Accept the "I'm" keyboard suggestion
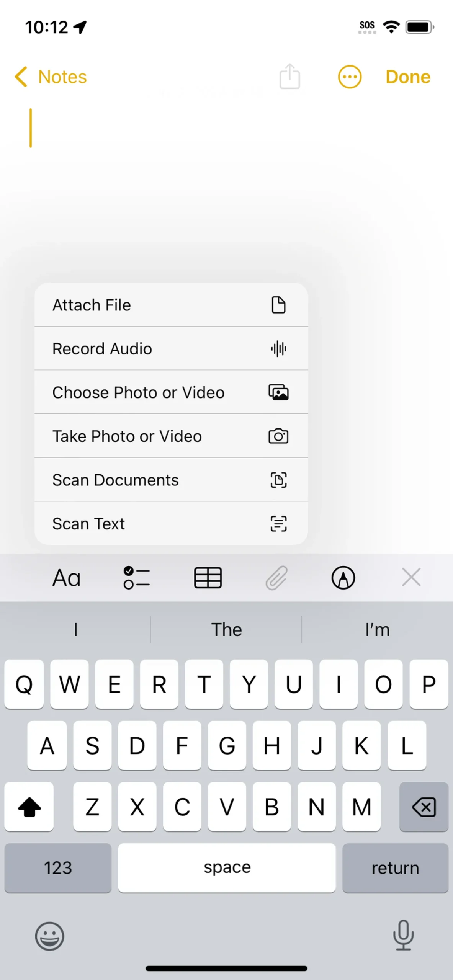This screenshot has height=980, width=453. coord(377,629)
